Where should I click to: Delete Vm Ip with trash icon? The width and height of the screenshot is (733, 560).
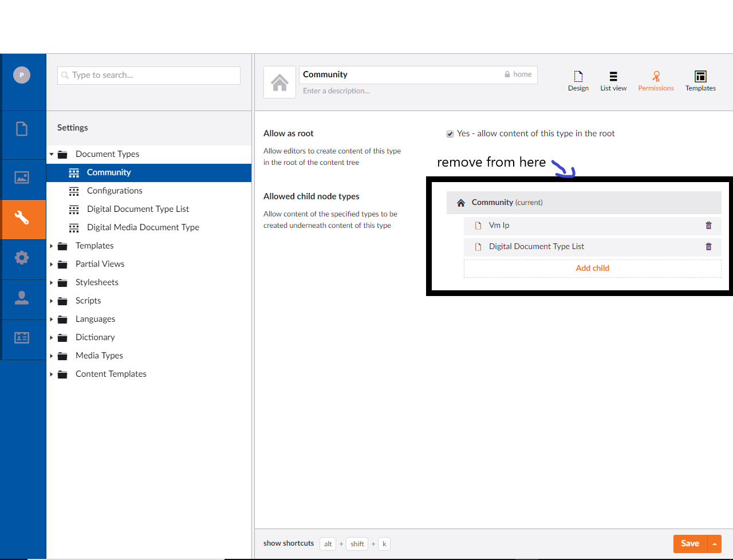(x=708, y=226)
